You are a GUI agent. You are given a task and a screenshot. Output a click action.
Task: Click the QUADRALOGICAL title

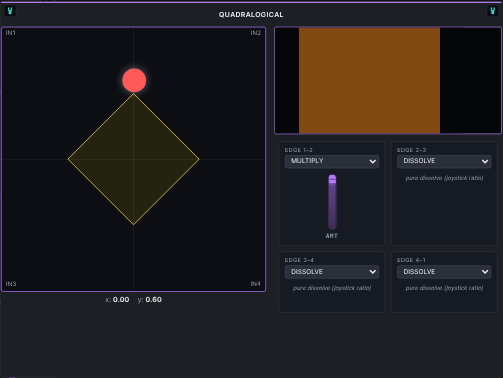(x=251, y=15)
